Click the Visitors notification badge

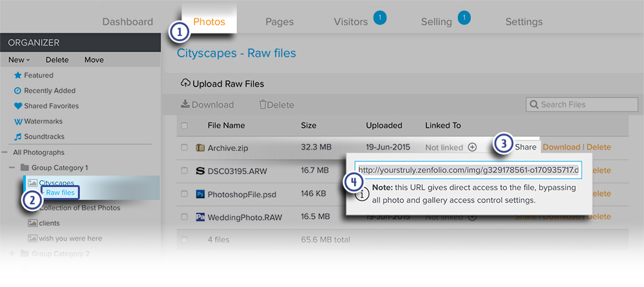380,17
